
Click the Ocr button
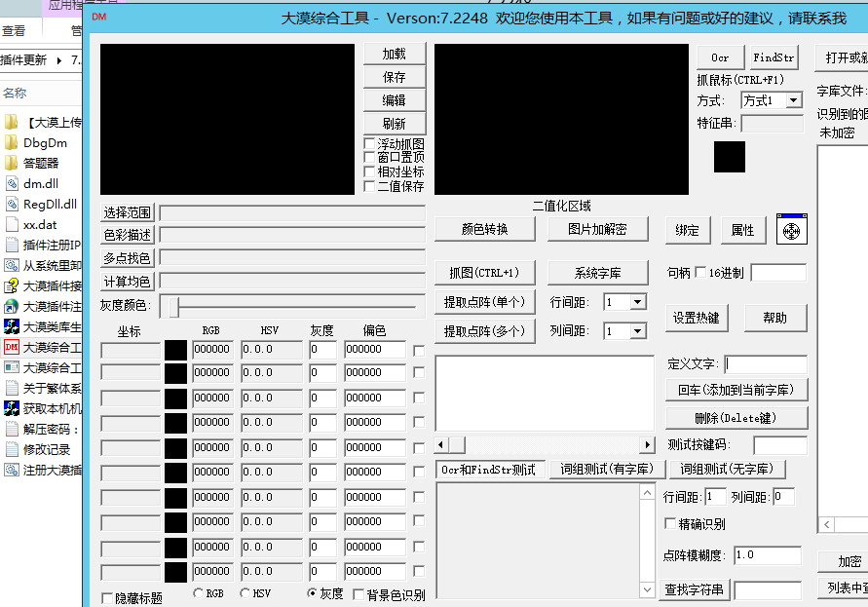[720, 57]
